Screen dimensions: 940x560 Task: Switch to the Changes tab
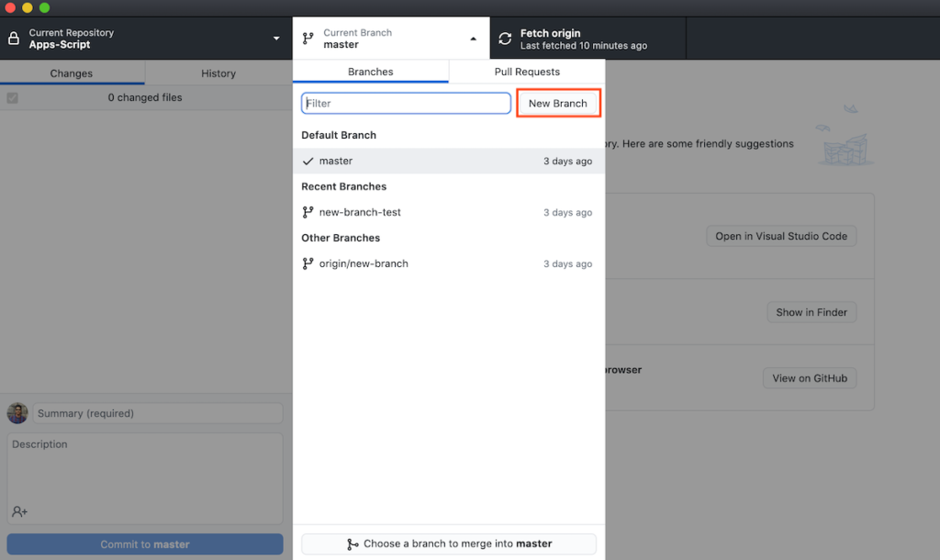72,73
